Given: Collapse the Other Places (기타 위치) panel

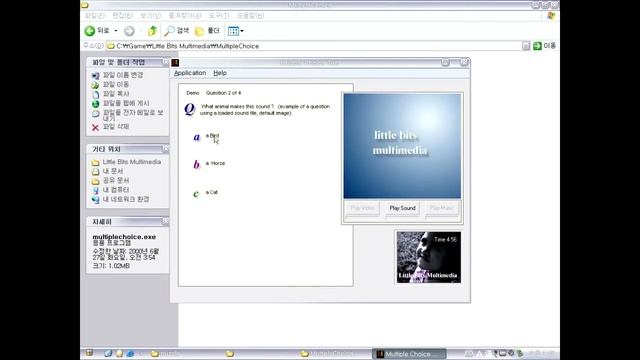Looking at the screenshot, I should click(165, 149).
